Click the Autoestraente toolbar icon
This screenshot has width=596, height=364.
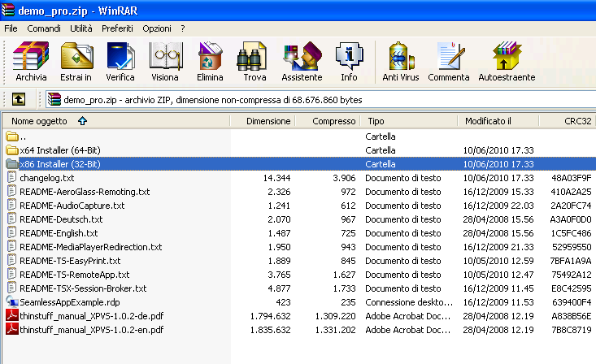pyautogui.click(x=507, y=56)
